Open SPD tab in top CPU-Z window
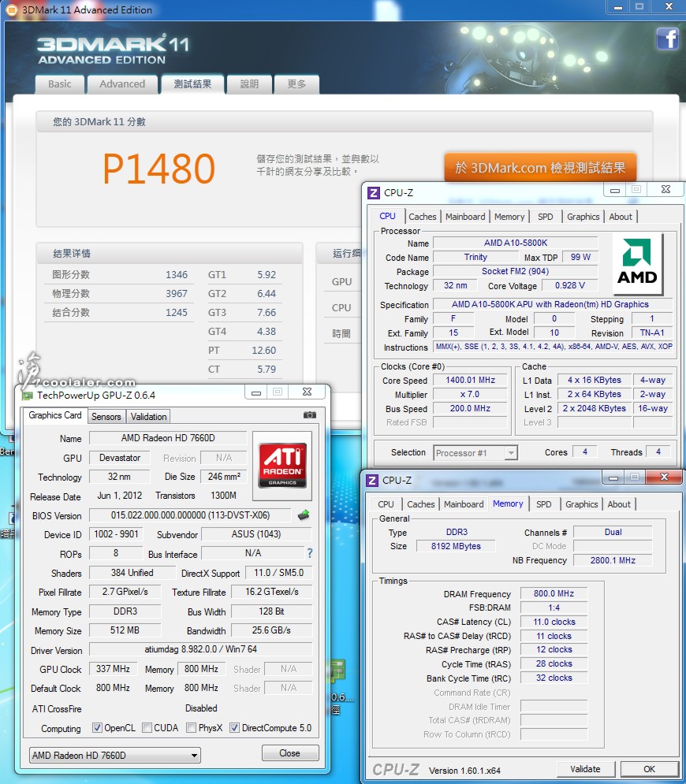The height and width of the screenshot is (784, 686). pos(546,217)
